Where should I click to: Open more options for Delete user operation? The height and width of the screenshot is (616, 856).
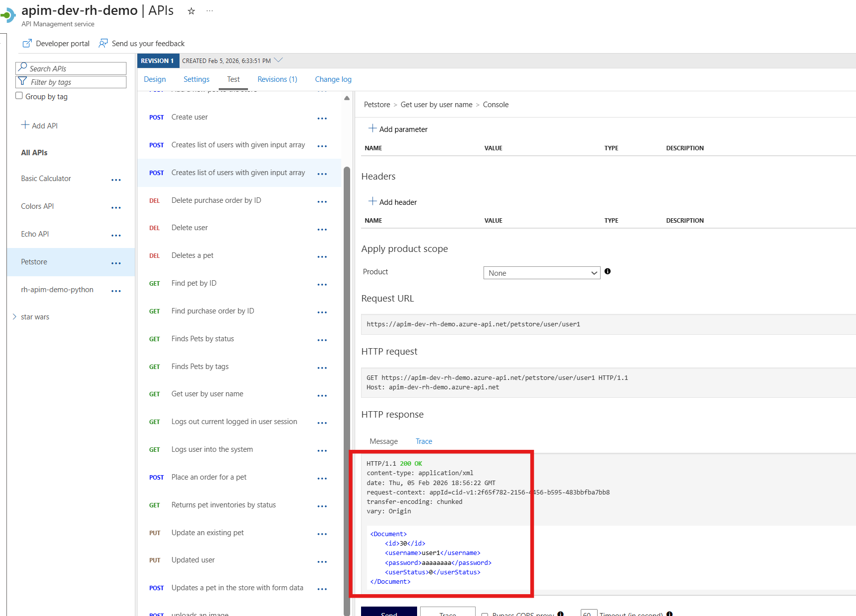click(322, 230)
